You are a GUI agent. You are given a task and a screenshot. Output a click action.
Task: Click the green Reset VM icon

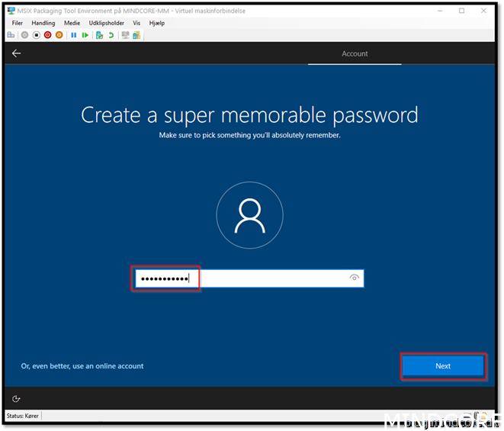(x=85, y=35)
